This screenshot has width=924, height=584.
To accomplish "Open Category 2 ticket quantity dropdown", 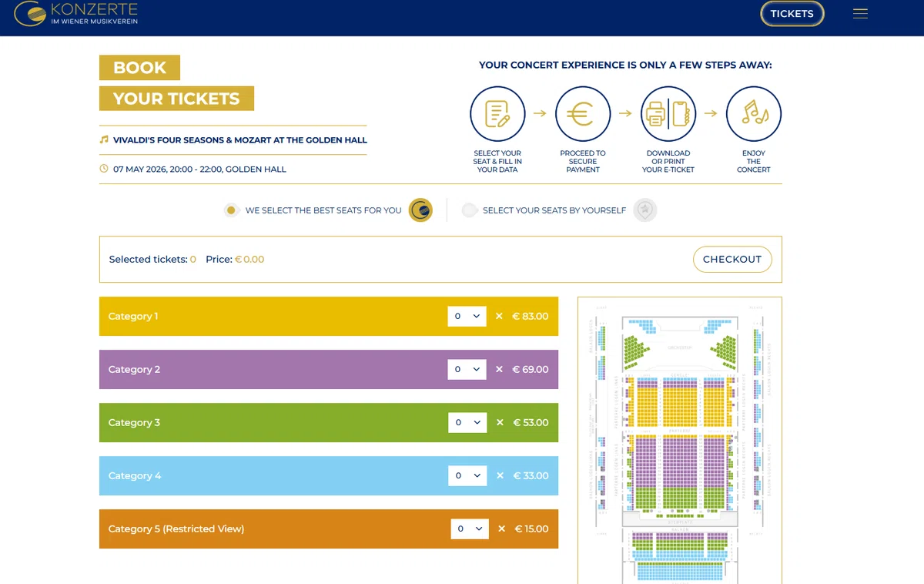I will click(467, 369).
